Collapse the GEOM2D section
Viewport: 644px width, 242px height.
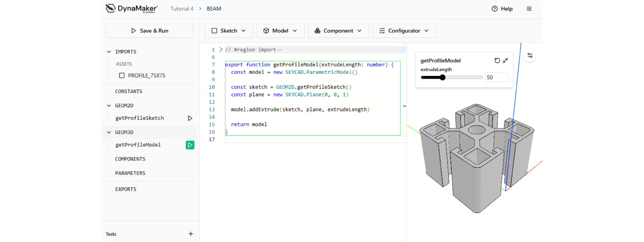click(x=109, y=106)
